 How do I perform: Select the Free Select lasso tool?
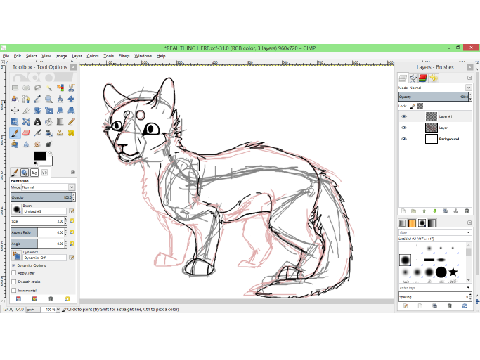click(37, 88)
